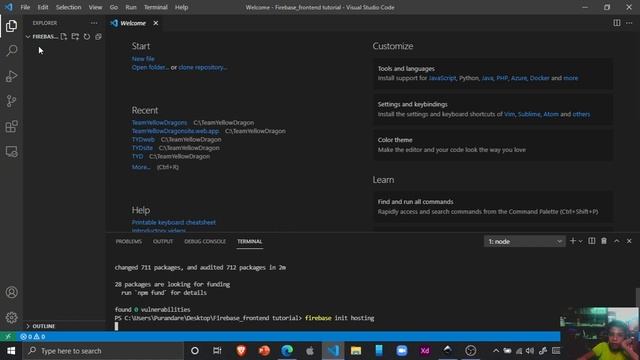Open explorer views and more actions menu

coord(94,23)
